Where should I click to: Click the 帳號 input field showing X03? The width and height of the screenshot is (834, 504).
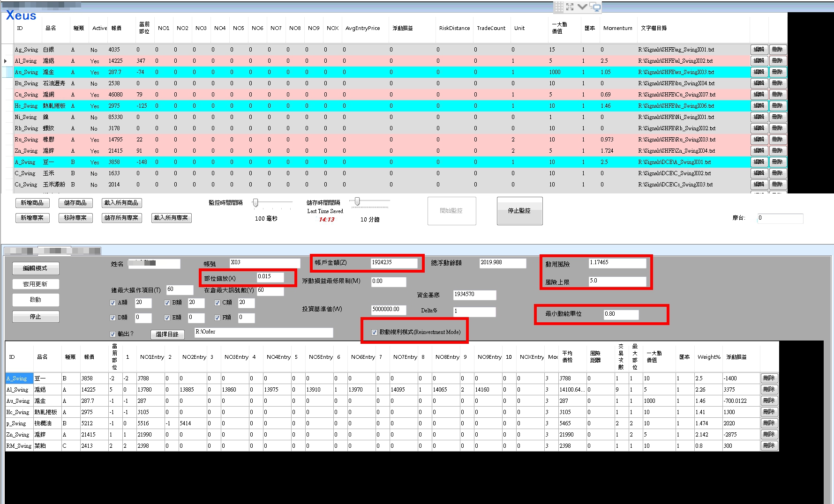pyautogui.click(x=265, y=263)
